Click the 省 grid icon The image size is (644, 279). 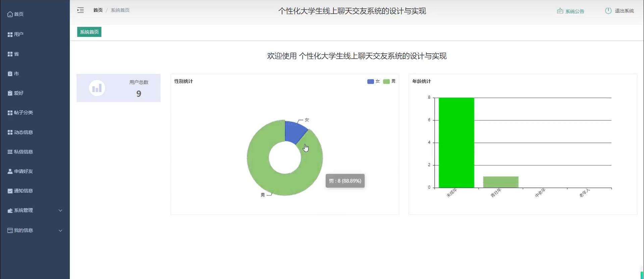pyautogui.click(x=10, y=54)
